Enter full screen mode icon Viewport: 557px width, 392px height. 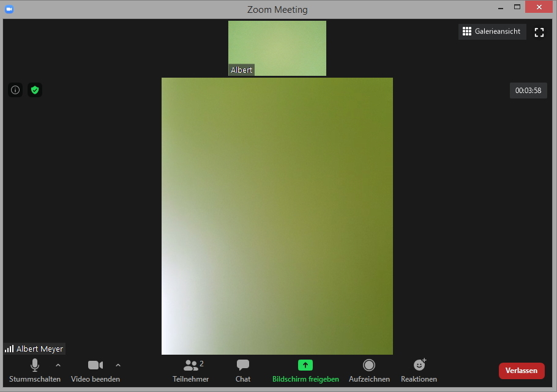tap(539, 32)
